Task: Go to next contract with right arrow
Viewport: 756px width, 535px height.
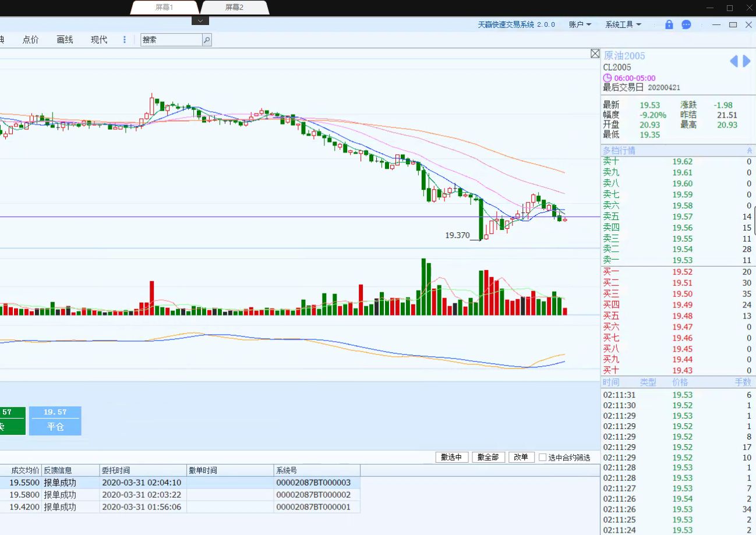Action: (x=747, y=61)
